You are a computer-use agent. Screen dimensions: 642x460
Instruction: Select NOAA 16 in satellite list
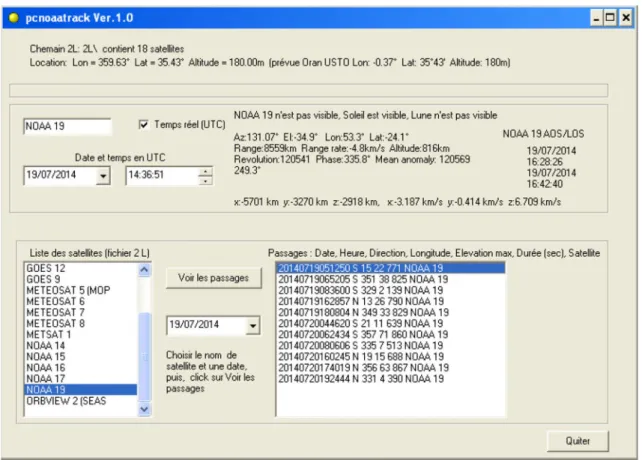(81, 368)
